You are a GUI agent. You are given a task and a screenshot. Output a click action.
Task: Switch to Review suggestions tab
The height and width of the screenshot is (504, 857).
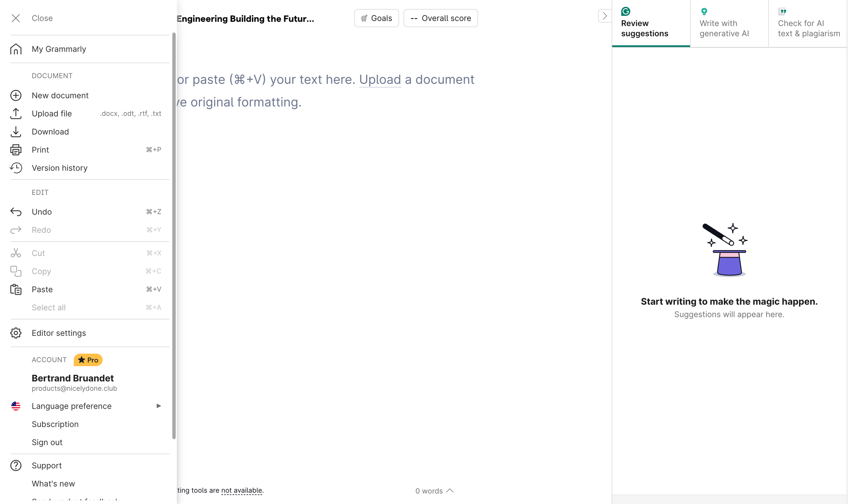pyautogui.click(x=651, y=24)
